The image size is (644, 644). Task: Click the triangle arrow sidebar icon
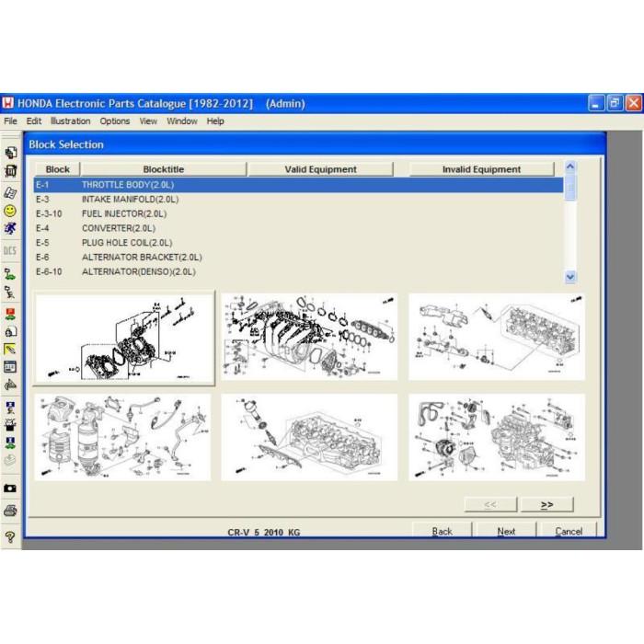coord(10,385)
